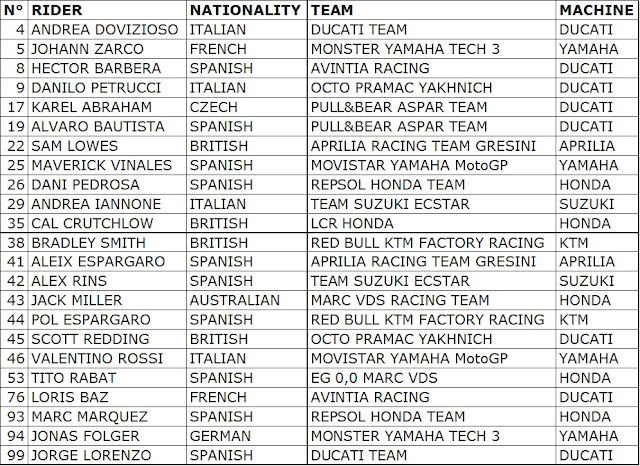Click the NATIONALITY column header

click(245, 9)
